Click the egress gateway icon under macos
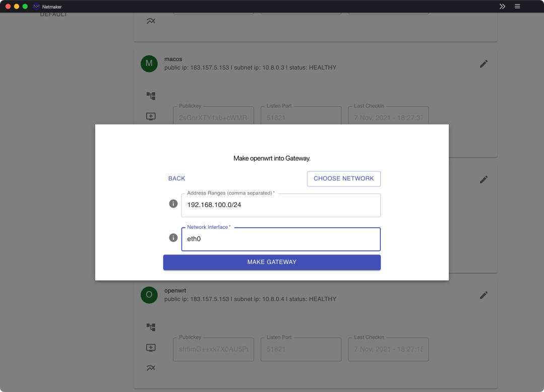Image resolution: width=544 pixels, height=392 pixels. [x=151, y=96]
